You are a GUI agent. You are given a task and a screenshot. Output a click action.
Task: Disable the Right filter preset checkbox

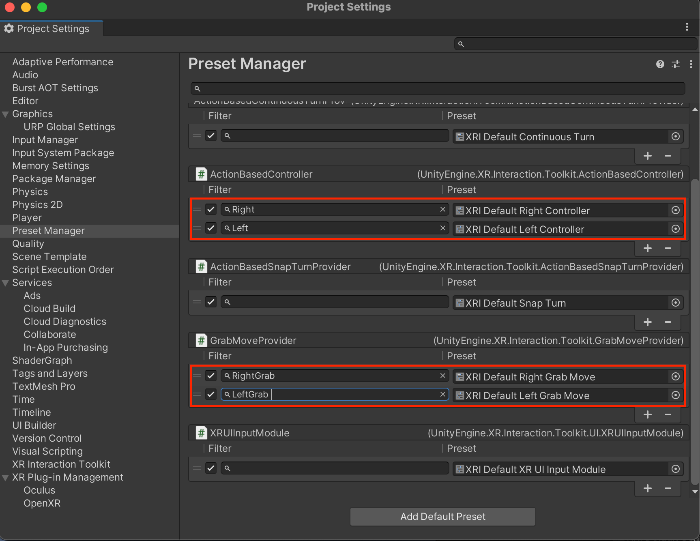point(211,209)
